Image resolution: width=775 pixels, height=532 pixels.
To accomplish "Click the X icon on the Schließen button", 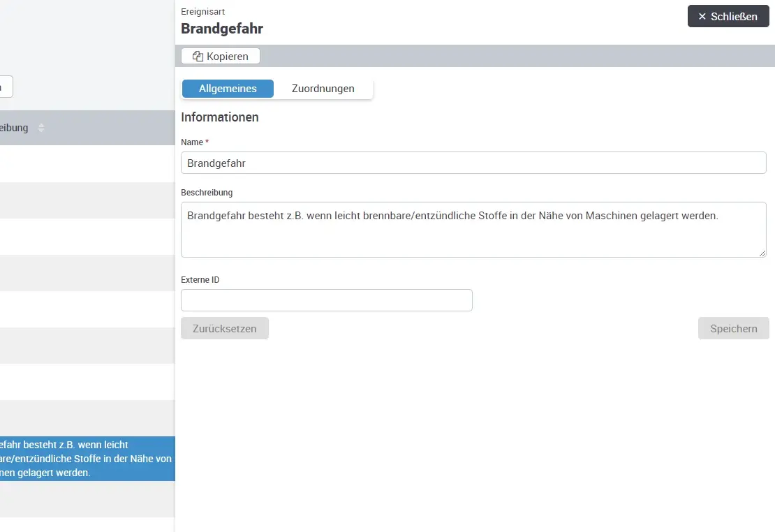I will [x=702, y=17].
